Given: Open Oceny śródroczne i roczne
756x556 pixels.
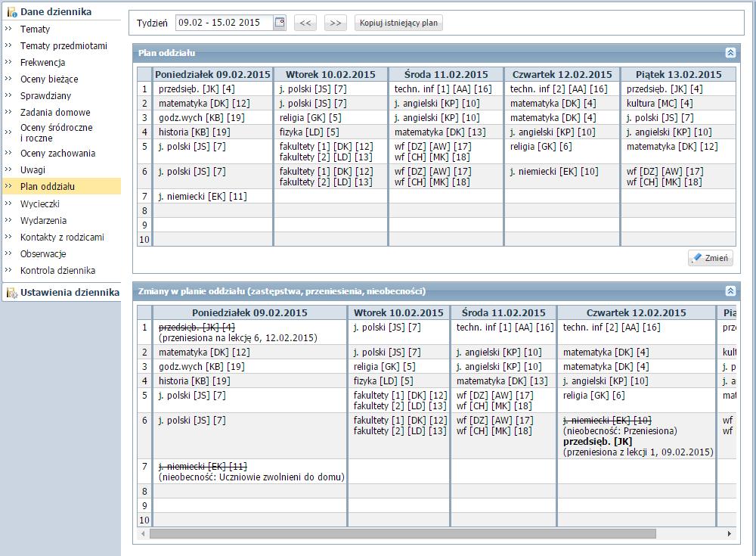Looking at the screenshot, I should 57,132.
